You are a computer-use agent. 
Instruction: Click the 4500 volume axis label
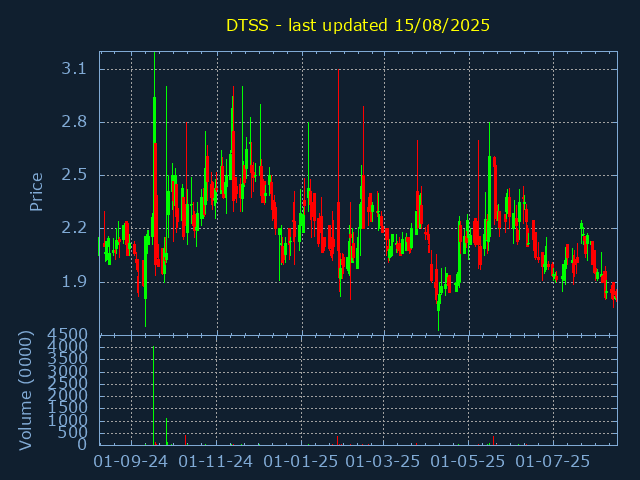[67, 335]
